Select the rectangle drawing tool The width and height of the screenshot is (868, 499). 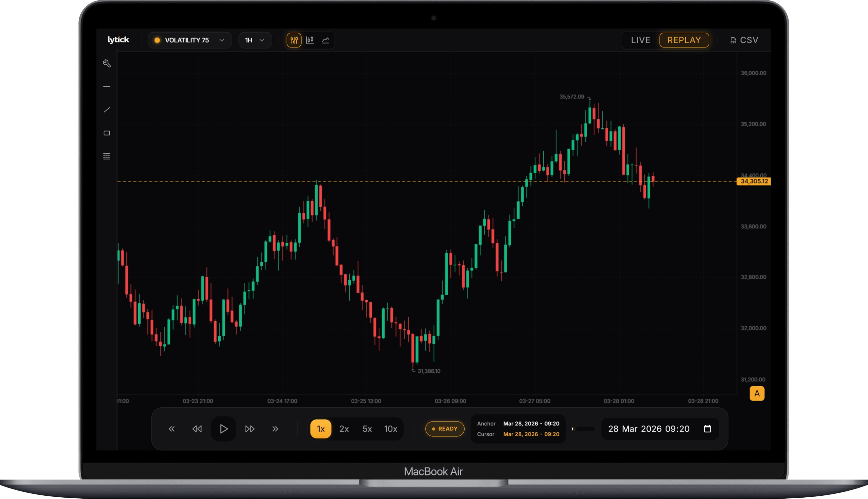[107, 133]
